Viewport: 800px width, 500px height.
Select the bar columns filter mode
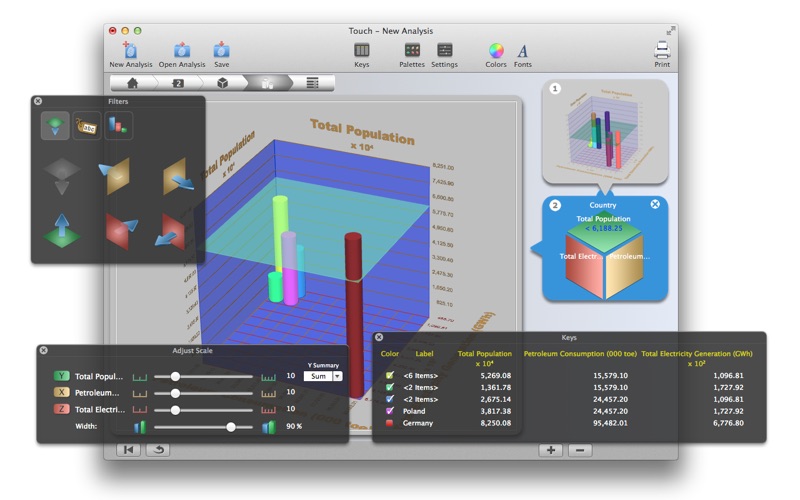[x=118, y=126]
